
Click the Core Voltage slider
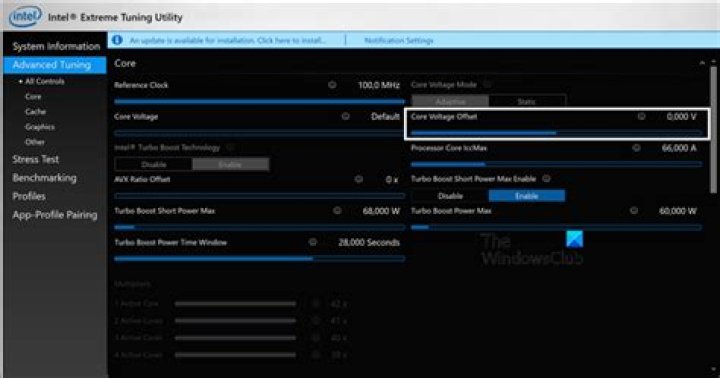click(259, 133)
